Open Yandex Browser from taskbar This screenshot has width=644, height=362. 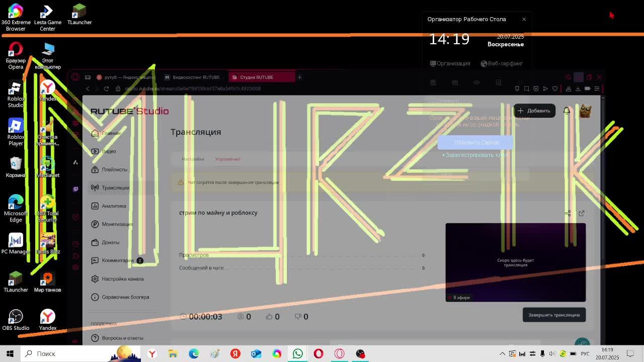pyautogui.click(x=152, y=353)
